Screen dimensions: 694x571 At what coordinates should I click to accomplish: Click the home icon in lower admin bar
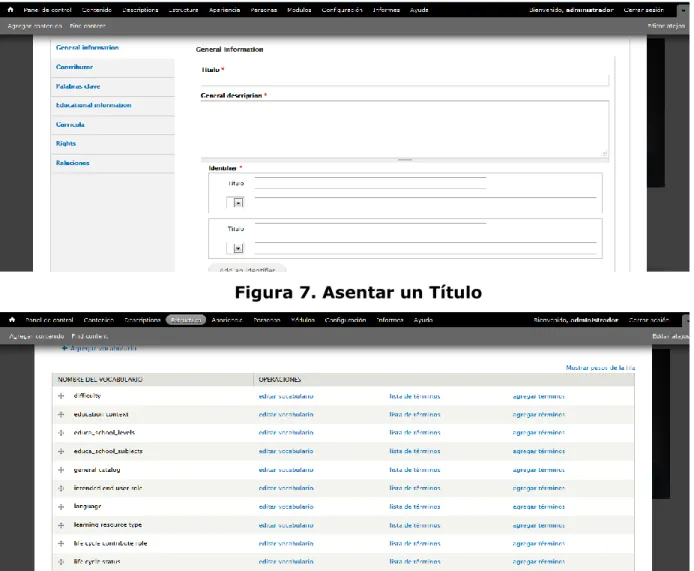12,320
